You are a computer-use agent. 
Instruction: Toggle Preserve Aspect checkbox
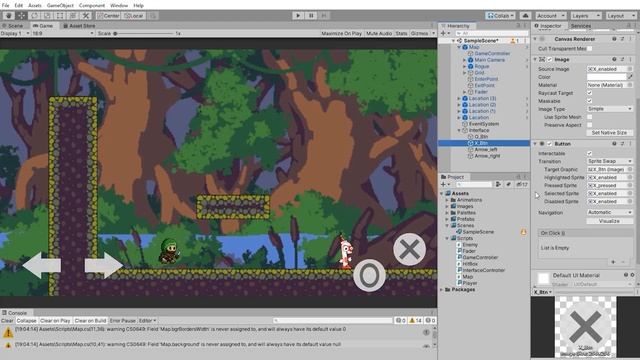[589, 125]
